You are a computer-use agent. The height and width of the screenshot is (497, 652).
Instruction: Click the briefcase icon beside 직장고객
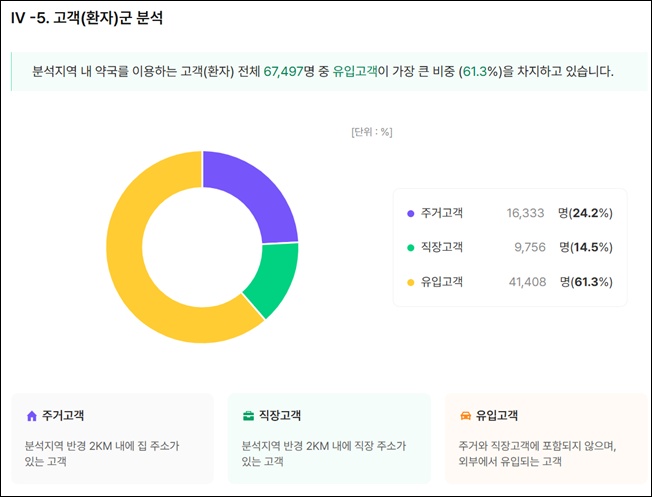coord(248,415)
